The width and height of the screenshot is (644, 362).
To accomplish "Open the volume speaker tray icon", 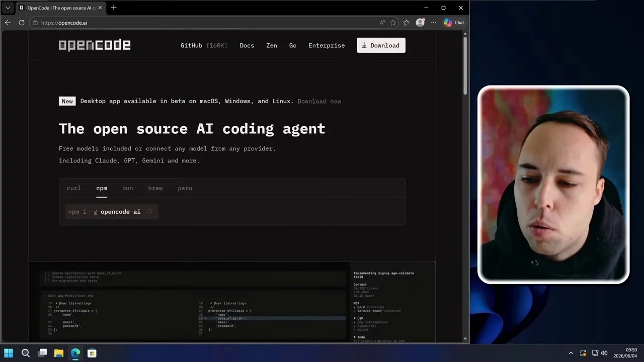I will [604, 353].
